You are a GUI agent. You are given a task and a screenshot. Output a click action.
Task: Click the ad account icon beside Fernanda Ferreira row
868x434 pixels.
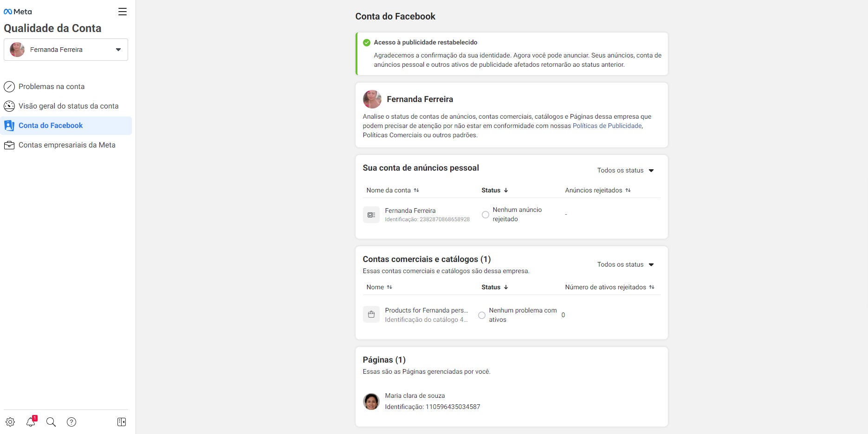[371, 215]
